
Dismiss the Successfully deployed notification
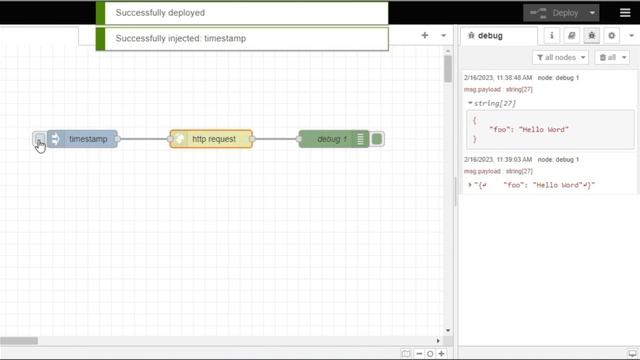tap(242, 13)
